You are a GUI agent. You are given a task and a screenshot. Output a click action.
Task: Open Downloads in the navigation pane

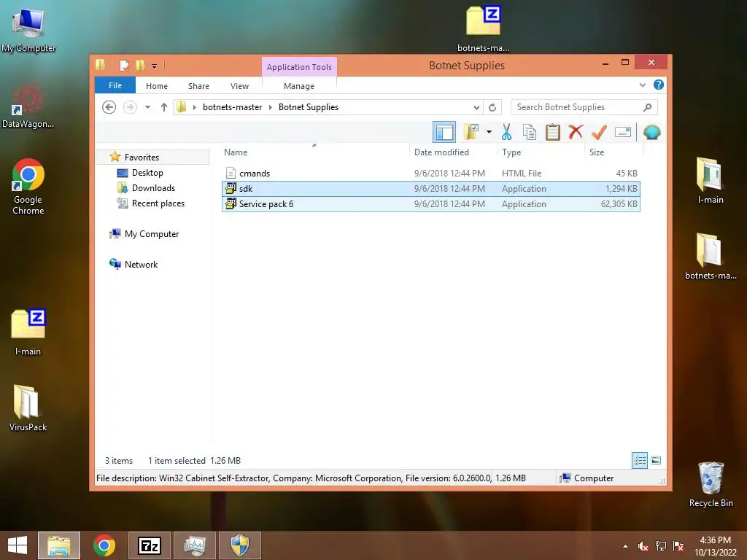coord(153,188)
